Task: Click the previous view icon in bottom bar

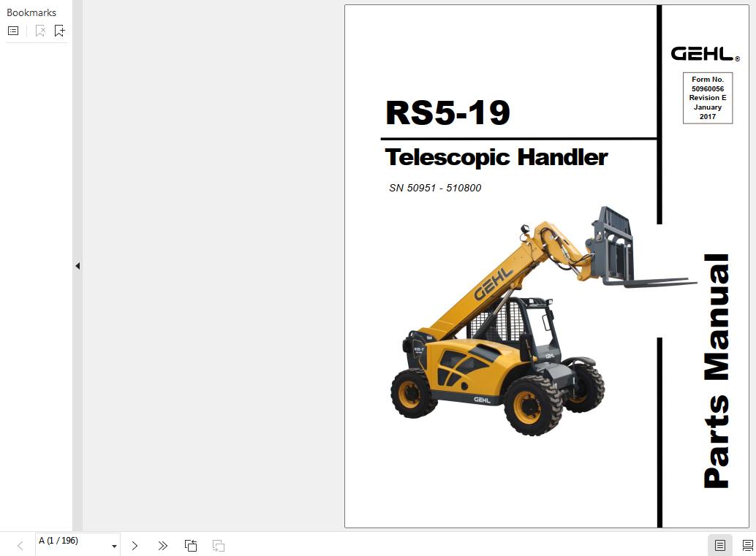Action: (191, 546)
